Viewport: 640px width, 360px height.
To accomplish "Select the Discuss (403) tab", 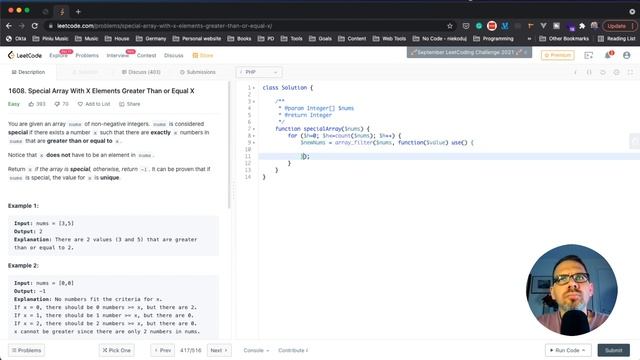I will pyautogui.click(x=141, y=72).
